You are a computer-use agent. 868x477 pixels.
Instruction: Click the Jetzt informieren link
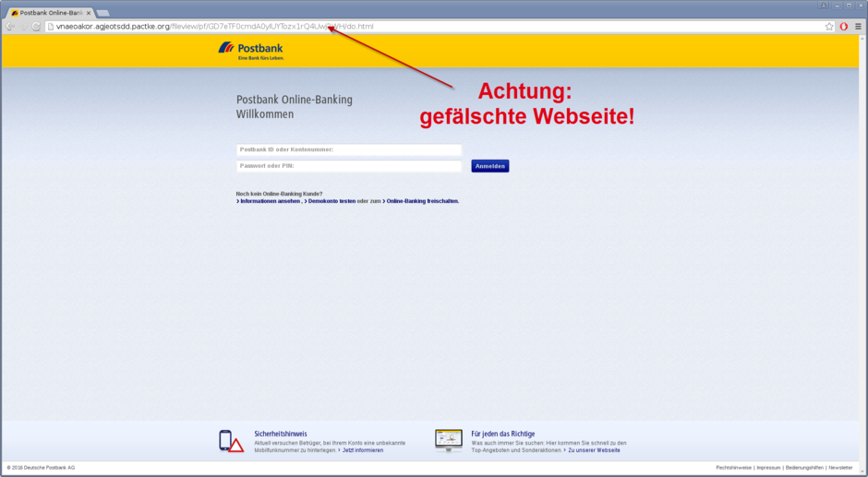[361, 450]
